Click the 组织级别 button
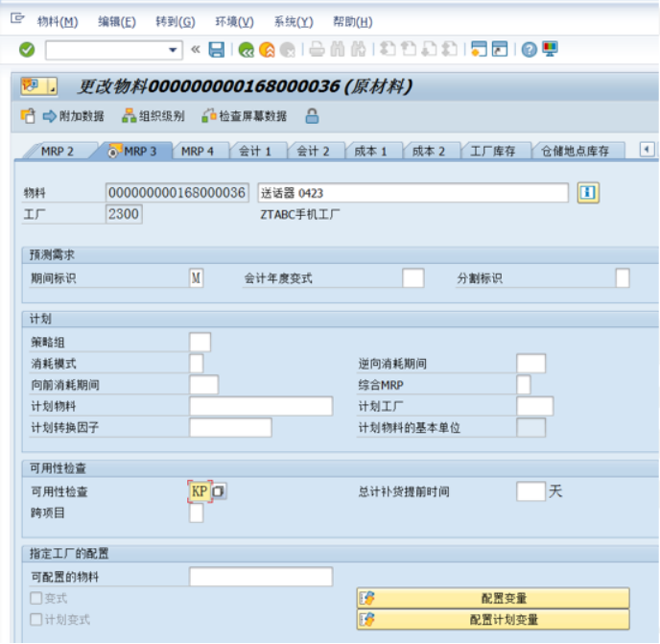The width and height of the screenshot is (660, 644). [x=153, y=116]
